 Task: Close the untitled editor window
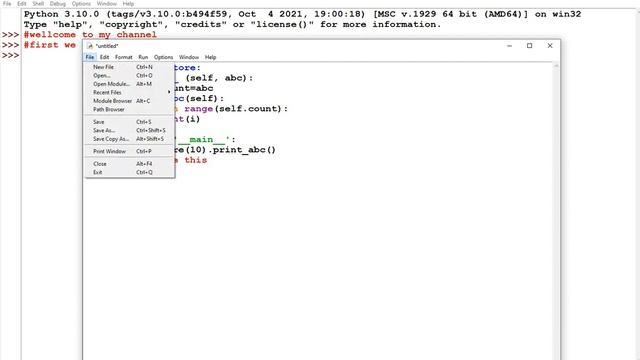(550, 46)
